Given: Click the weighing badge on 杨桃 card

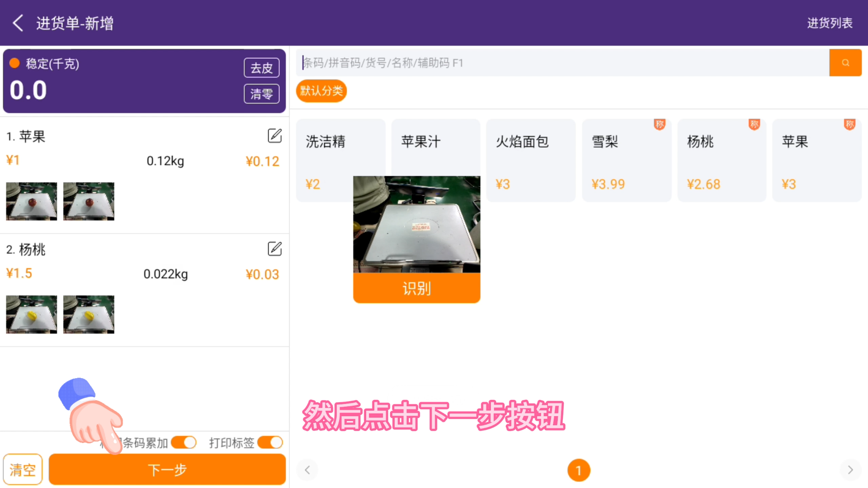Looking at the screenshot, I should tap(754, 124).
